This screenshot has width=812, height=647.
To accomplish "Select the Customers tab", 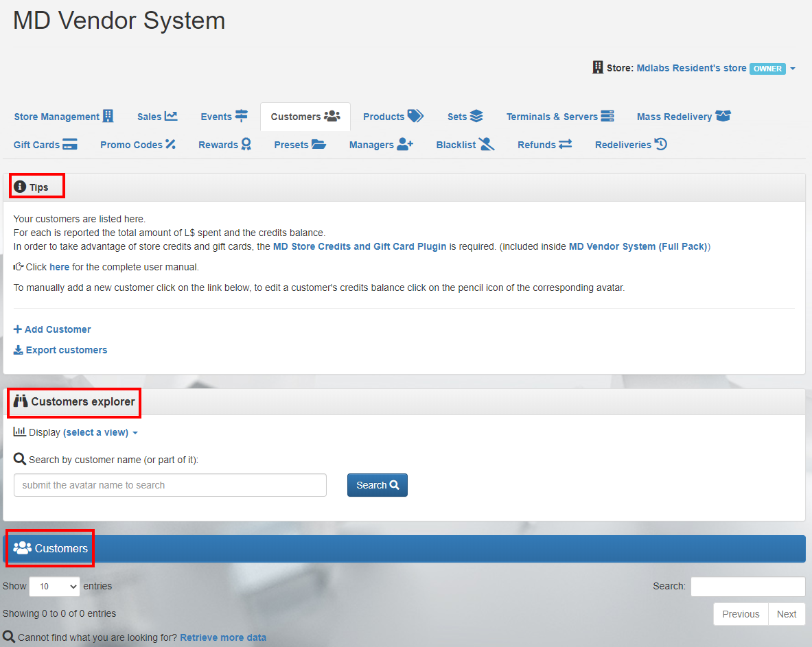I will point(305,117).
